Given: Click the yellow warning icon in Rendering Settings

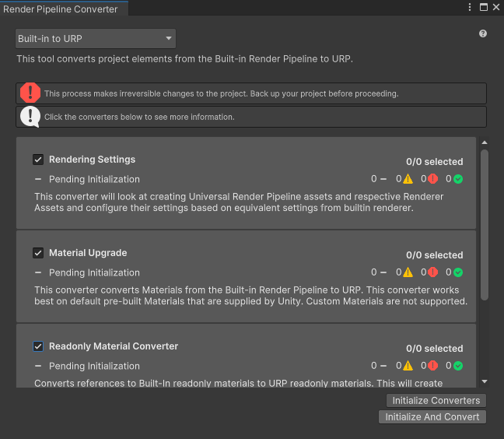Looking at the screenshot, I should tap(408, 179).
